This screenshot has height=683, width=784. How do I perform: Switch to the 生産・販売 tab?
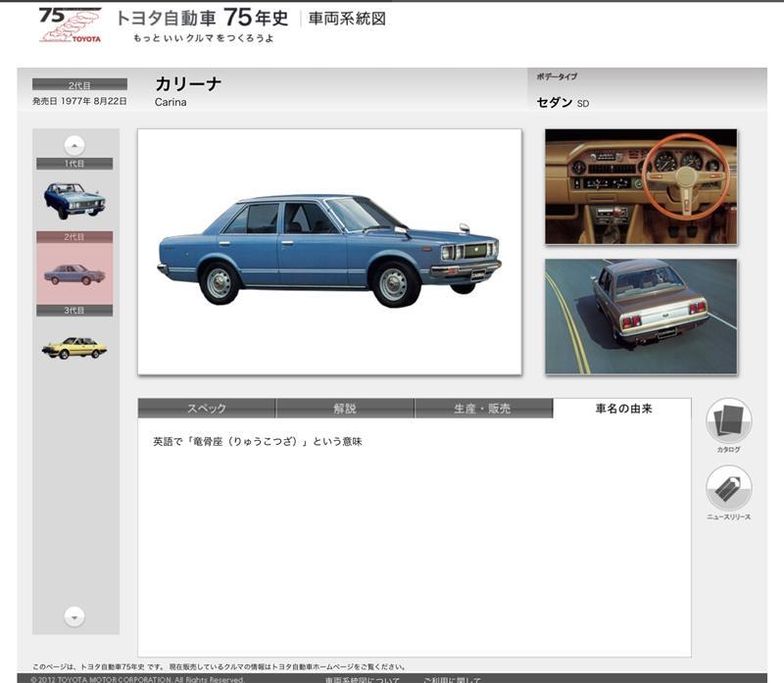pos(483,409)
